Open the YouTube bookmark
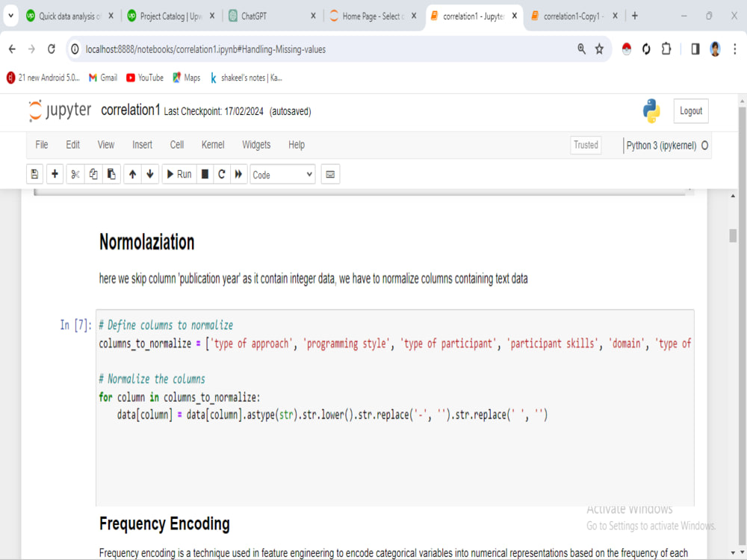The height and width of the screenshot is (560, 747). tap(144, 77)
